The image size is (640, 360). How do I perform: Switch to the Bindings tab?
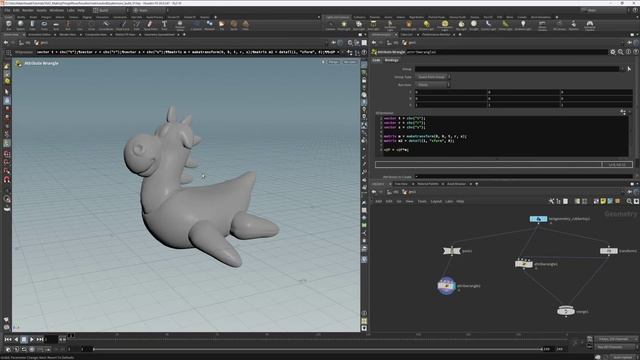(x=391, y=60)
